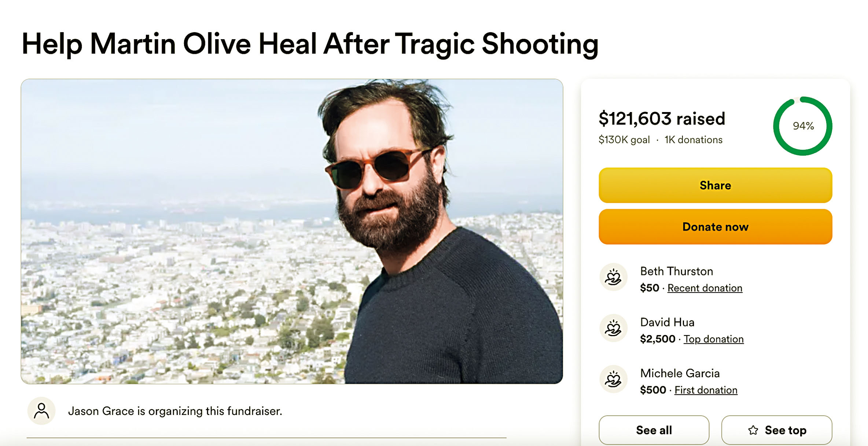Screen dimensions: 868x446
Task: Click the $121,603 raised amount
Action: [662, 119]
